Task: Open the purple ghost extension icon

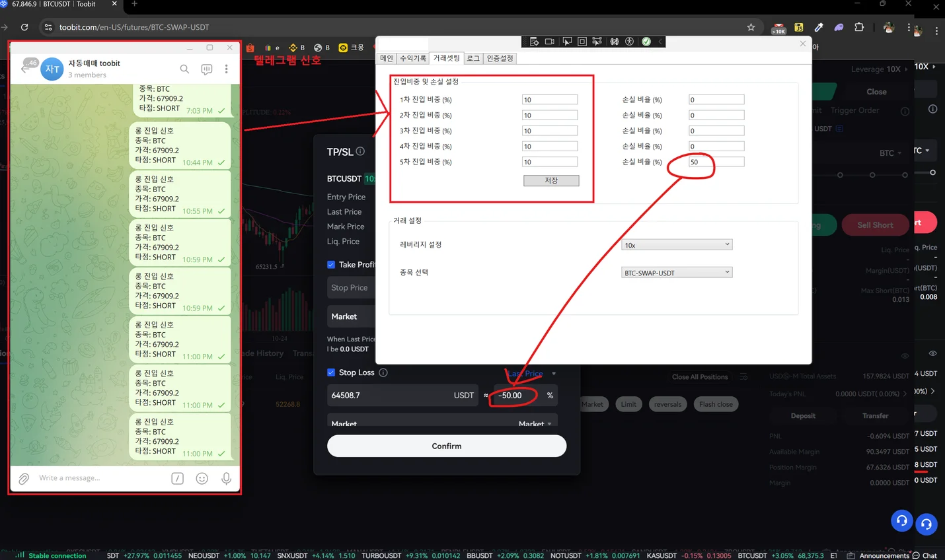Action: coord(839,27)
